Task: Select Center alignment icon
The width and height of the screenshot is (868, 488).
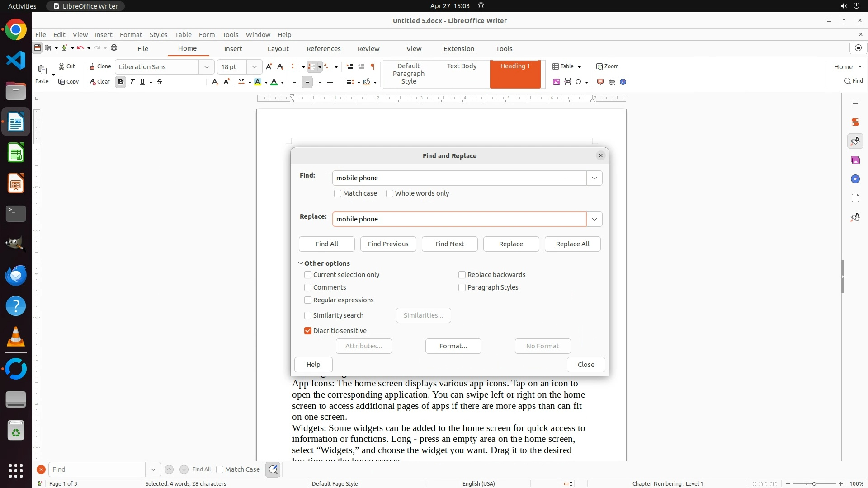Action: (x=307, y=82)
